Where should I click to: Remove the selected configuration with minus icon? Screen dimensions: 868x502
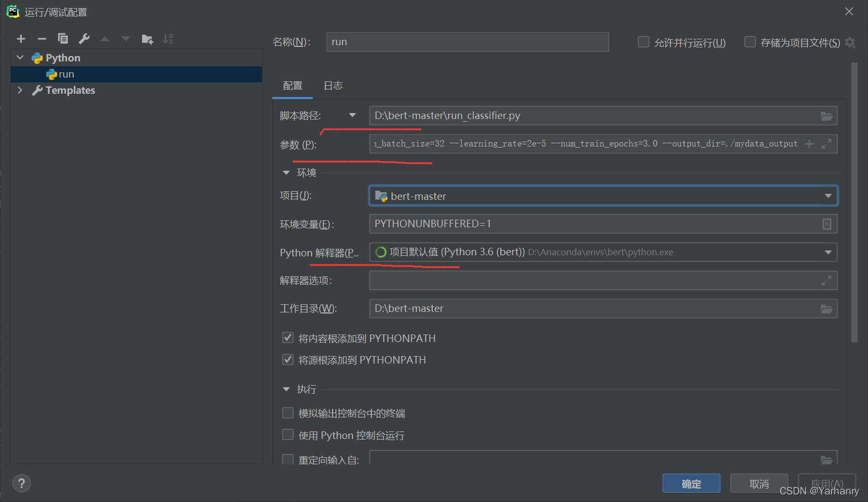[x=42, y=39]
